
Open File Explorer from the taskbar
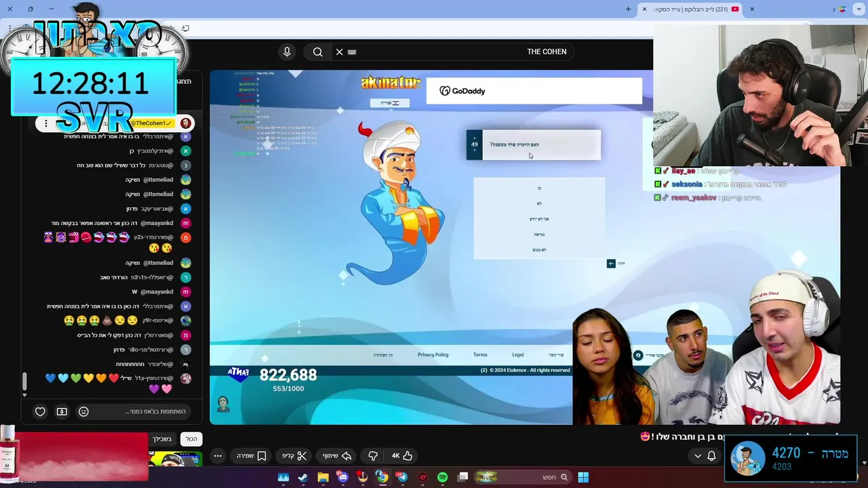[323, 477]
